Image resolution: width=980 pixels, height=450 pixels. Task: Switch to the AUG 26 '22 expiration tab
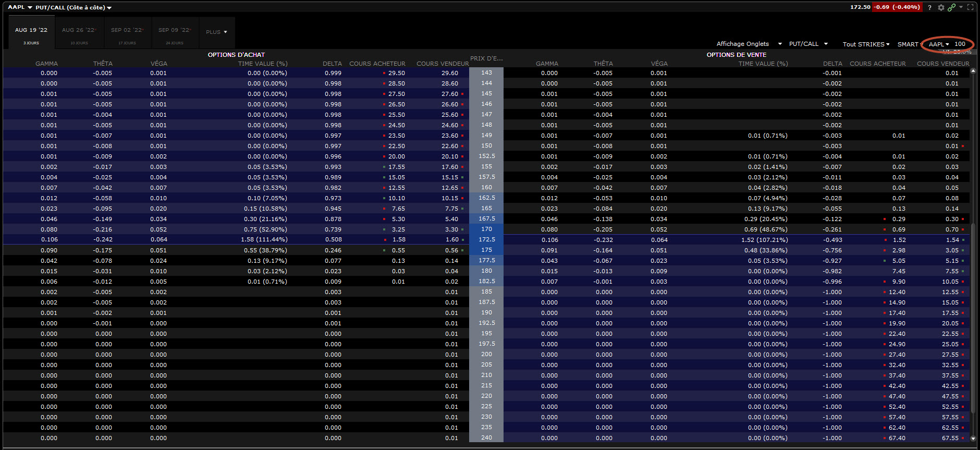(x=79, y=33)
